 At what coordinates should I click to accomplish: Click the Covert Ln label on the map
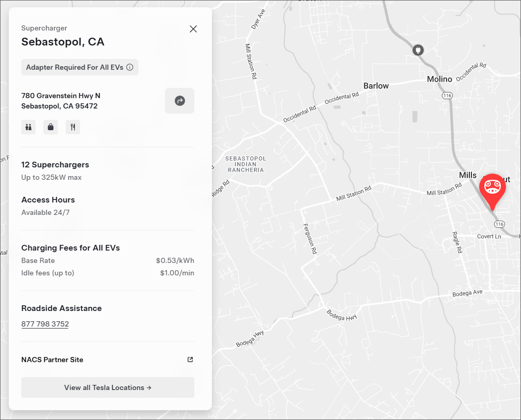[x=489, y=236]
